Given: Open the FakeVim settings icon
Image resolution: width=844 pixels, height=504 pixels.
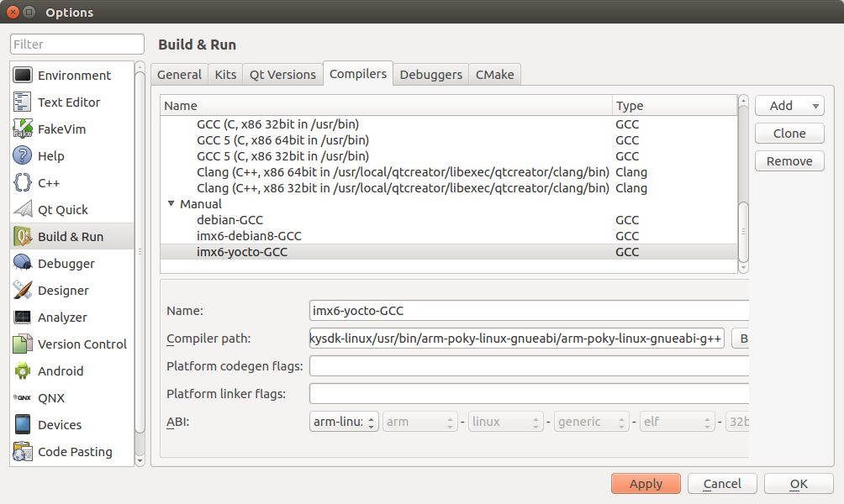Looking at the screenshot, I should point(24,129).
